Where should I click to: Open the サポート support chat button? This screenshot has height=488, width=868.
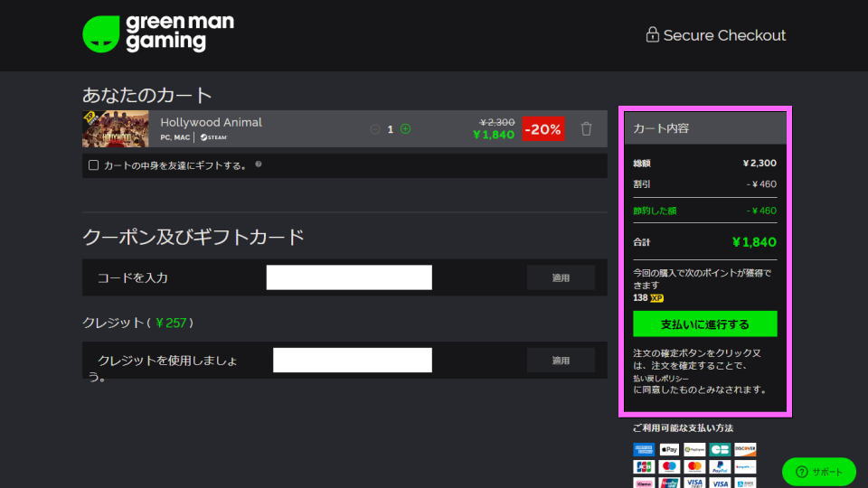(819, 472)
